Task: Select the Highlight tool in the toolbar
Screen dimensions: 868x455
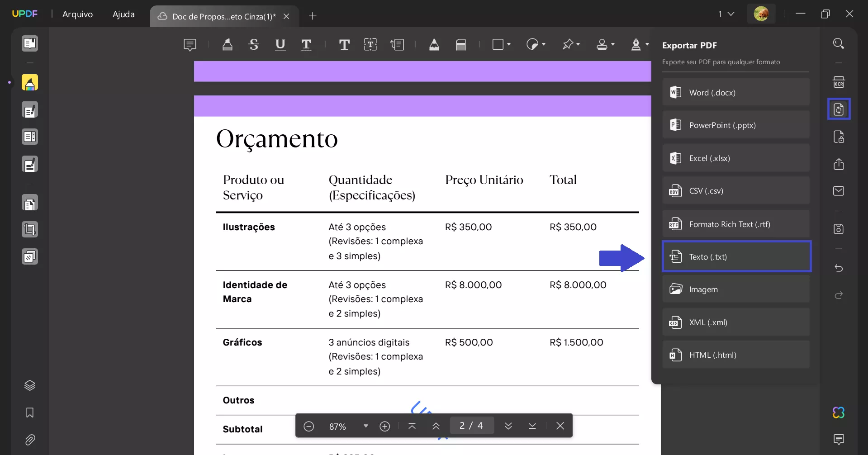Action: click(x=228, y=44)
